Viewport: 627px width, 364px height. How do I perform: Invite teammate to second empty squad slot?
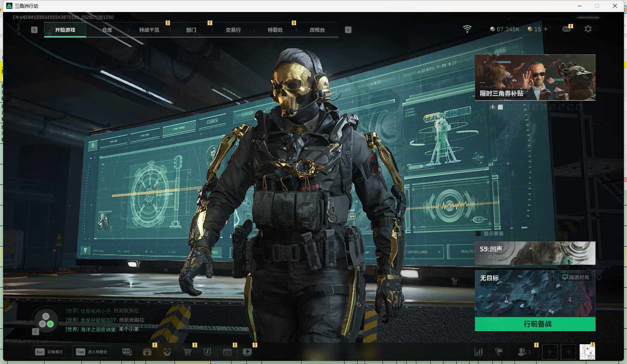coord(568,352)
